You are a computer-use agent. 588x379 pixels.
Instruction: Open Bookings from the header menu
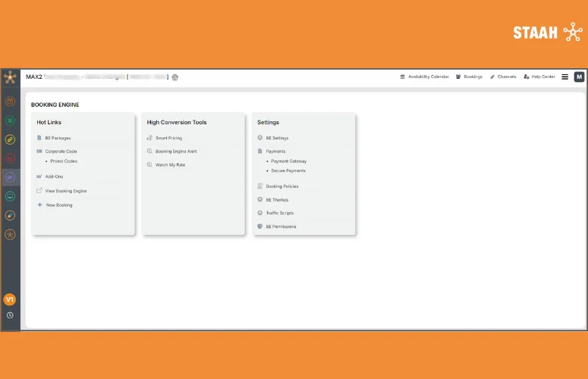473,77
